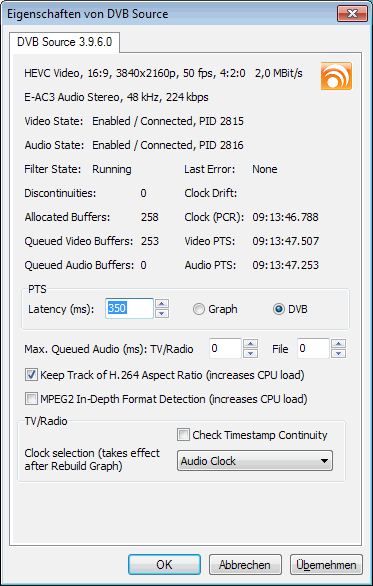Click the E-AC3 Audio Stereo info line
This screenshot has height=586, width=373.
(116, 97)
